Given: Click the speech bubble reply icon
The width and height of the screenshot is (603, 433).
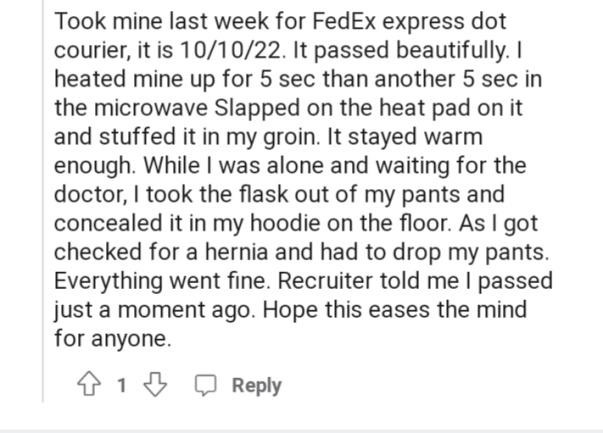Looking at the screenshot, I should pyautogui.click(x=205, y=385).
